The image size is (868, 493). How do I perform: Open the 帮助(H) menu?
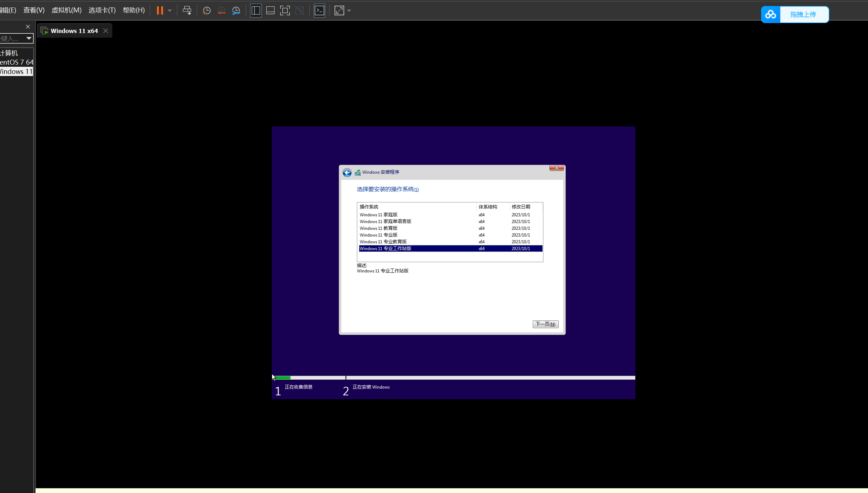click(x=134, y=10)
